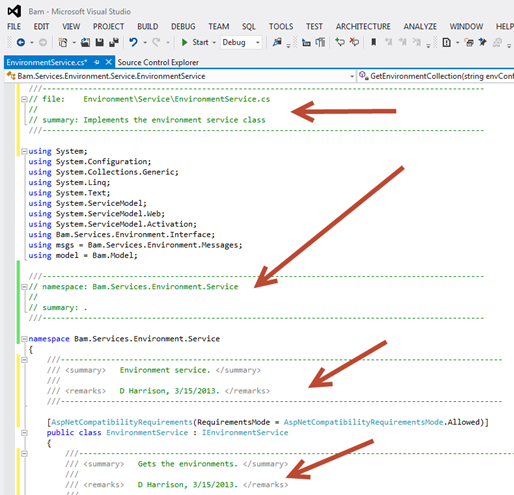Open the TEST menu
Image resolution: width=514 pixels, height=495 pixels.
click(x=314, y=26)
